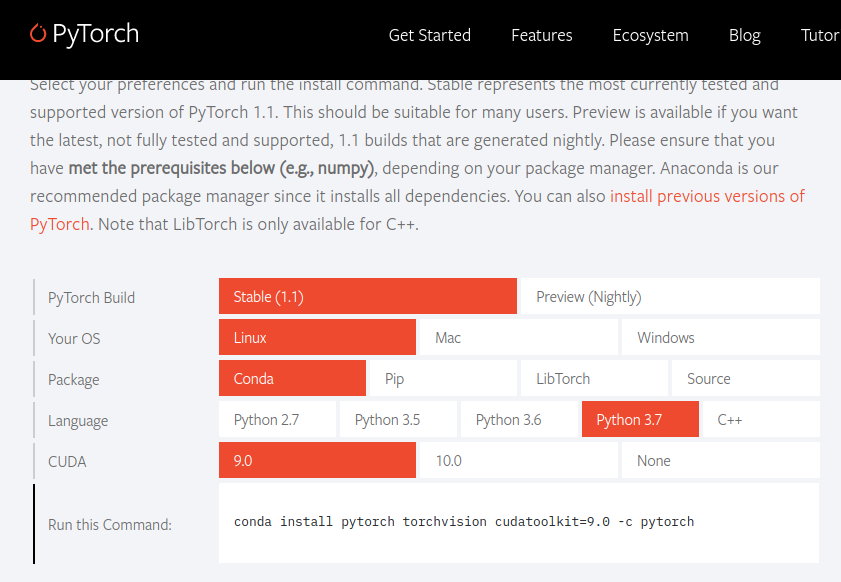Select Pip as the package manager
841x582 pixels.
tap(441, 378)
